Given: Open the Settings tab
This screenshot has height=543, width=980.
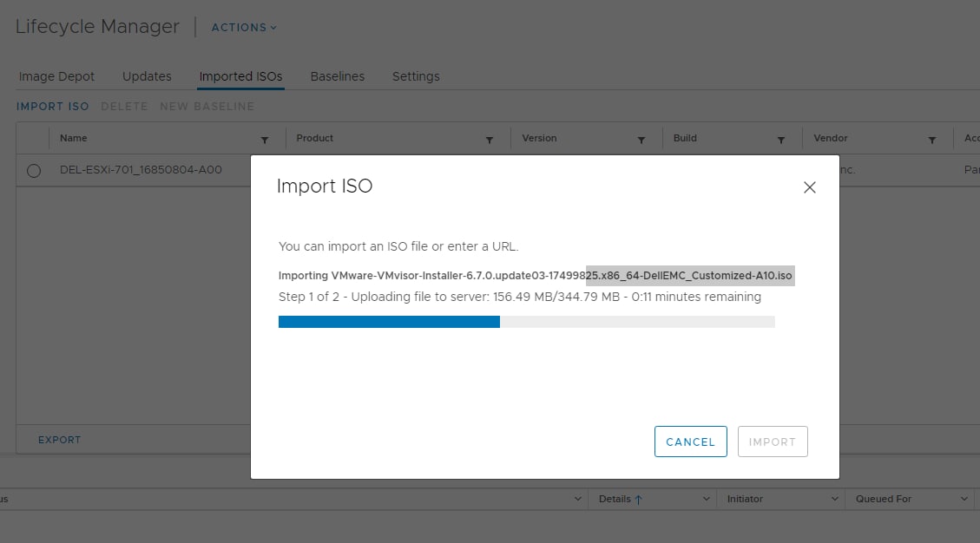Looking at the screenshot, I should click(x=416, y=76).
